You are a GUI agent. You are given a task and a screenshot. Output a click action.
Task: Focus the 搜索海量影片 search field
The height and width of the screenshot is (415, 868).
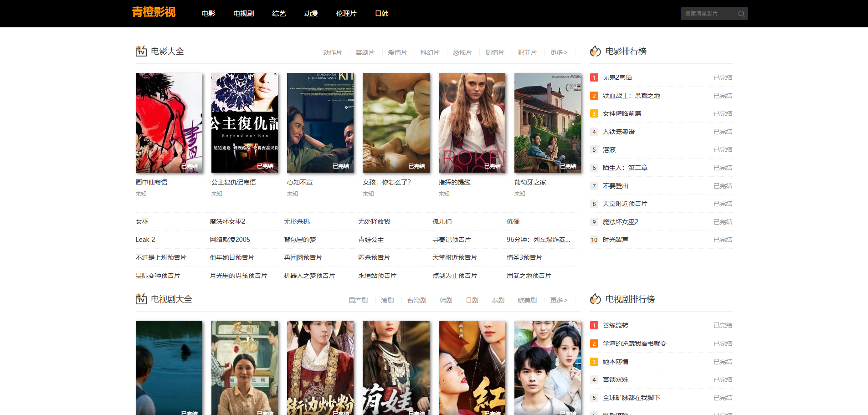(708, 14)
